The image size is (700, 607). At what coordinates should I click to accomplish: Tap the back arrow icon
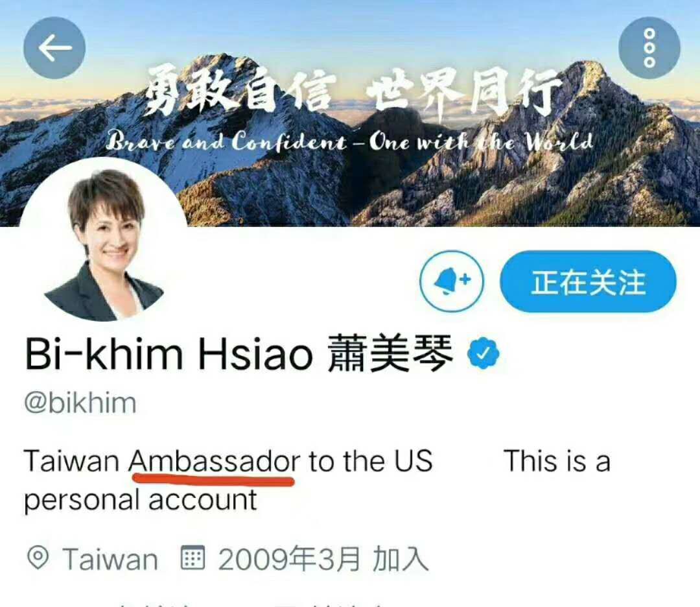click(x=54, y=48)
